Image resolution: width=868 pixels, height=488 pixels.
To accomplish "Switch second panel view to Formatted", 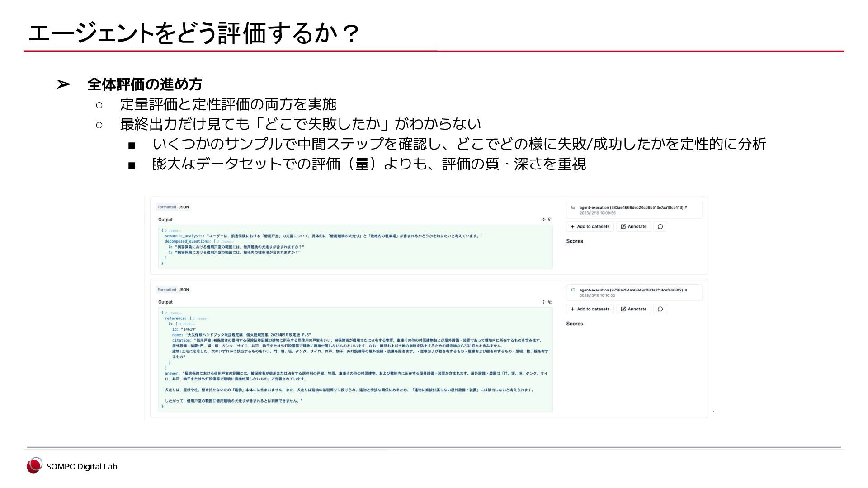I will pyautogui.click(x=166, y=290).
